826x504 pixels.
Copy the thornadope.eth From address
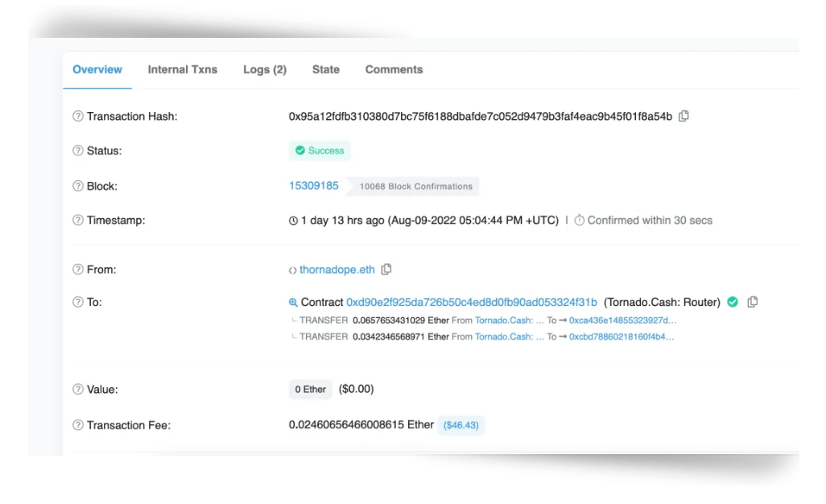coord(386,269)
